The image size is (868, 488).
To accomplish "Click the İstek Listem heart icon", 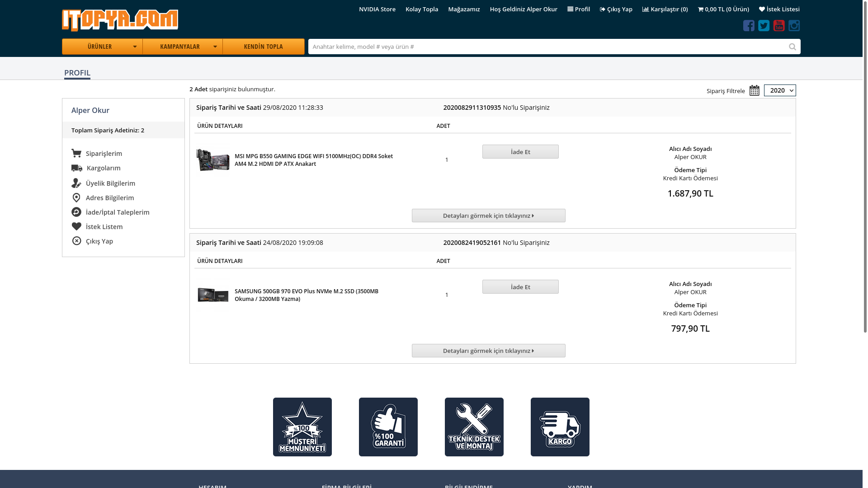I will (76, 226).
